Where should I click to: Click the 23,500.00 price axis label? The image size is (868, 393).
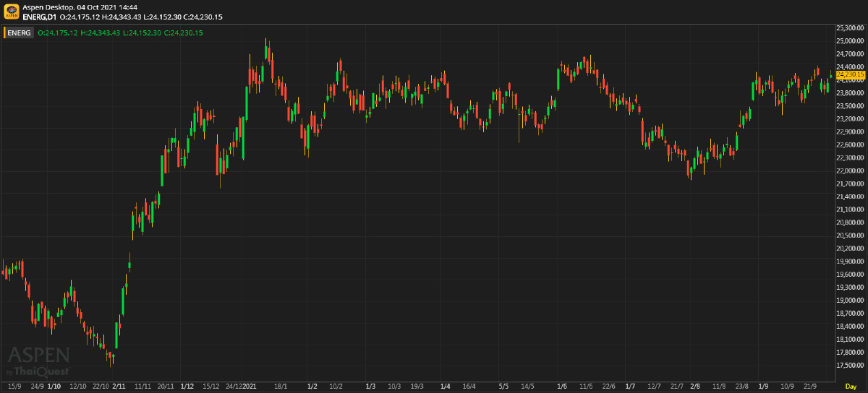(851, 105)
